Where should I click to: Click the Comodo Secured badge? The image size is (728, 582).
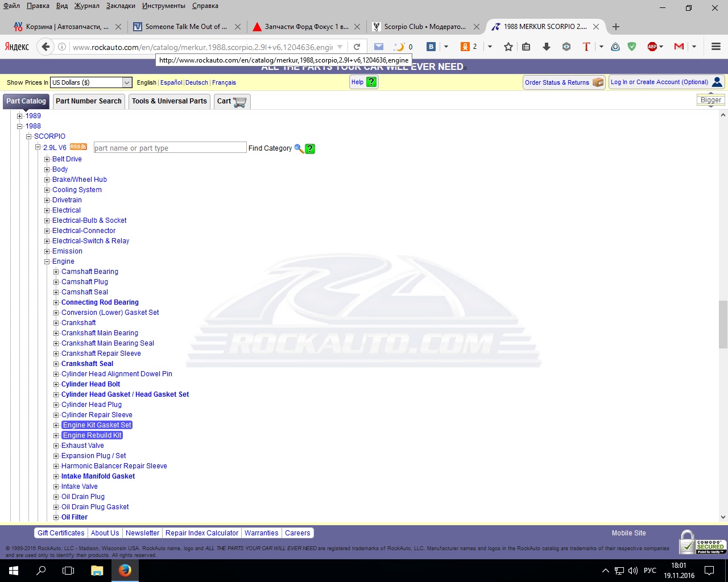(x=703, y=542)
